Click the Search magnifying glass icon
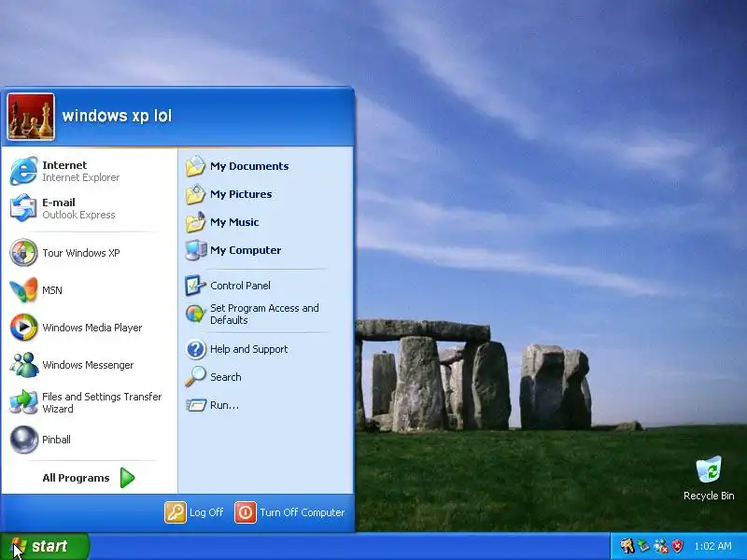 [195, 377]
